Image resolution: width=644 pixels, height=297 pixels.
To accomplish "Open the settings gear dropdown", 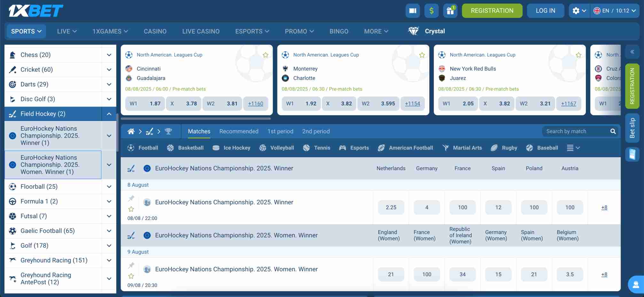I will point(579,11).
